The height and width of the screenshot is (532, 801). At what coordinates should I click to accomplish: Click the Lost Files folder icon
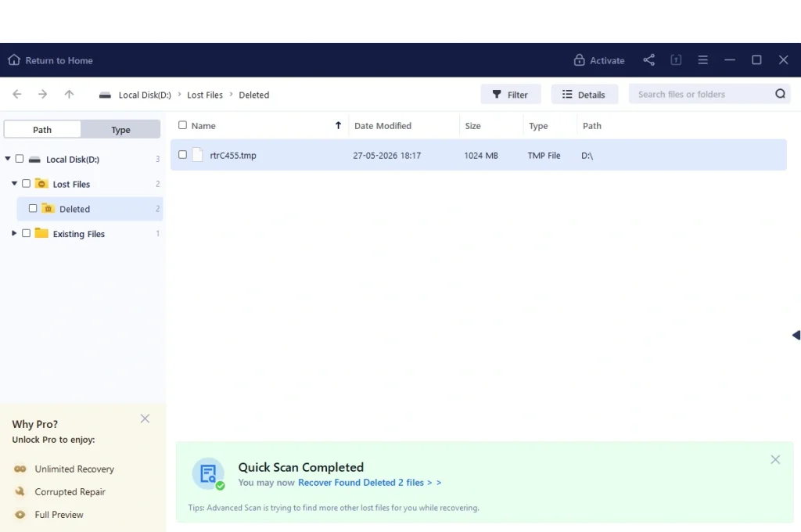click(41, 184)
